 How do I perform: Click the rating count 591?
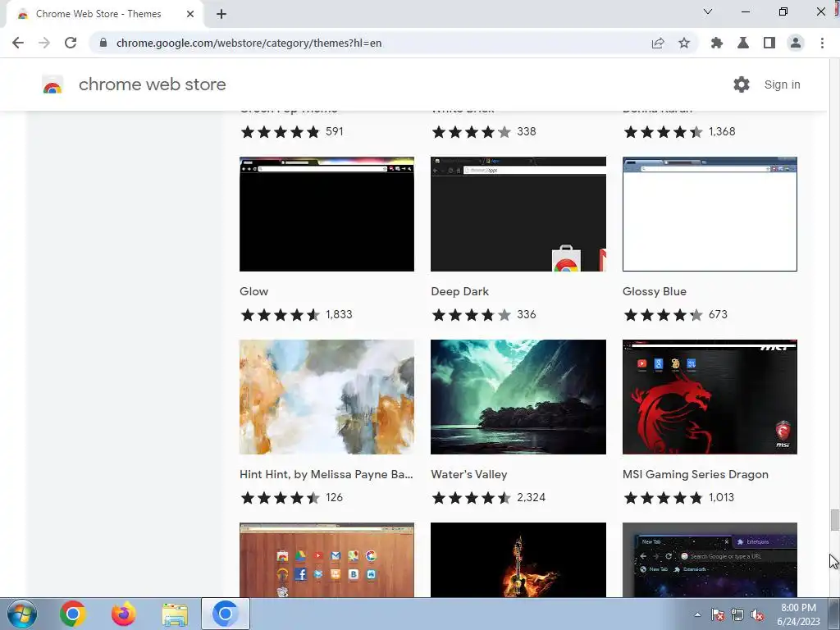[335, 132]
